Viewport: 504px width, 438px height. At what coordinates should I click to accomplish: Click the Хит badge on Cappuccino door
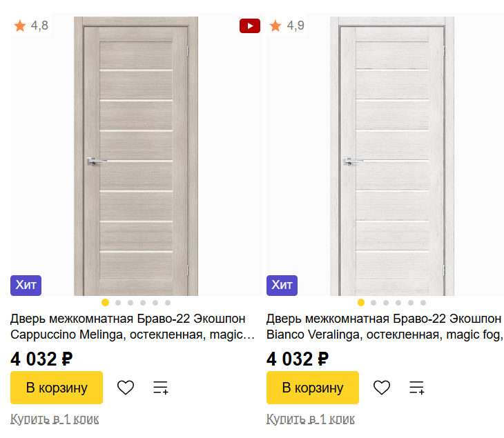point(26,285)
